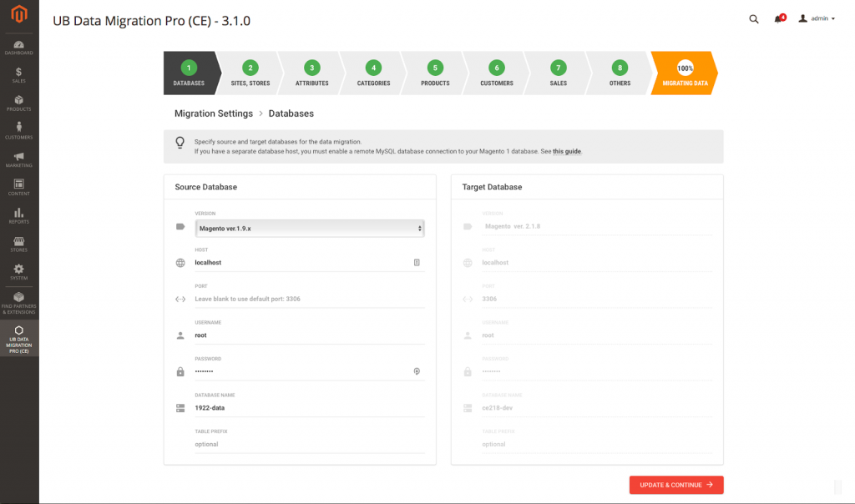The height and width of the screenshot is (504, 855).
Task: Select step 7 Sales
Action: (x=558, y=73)
